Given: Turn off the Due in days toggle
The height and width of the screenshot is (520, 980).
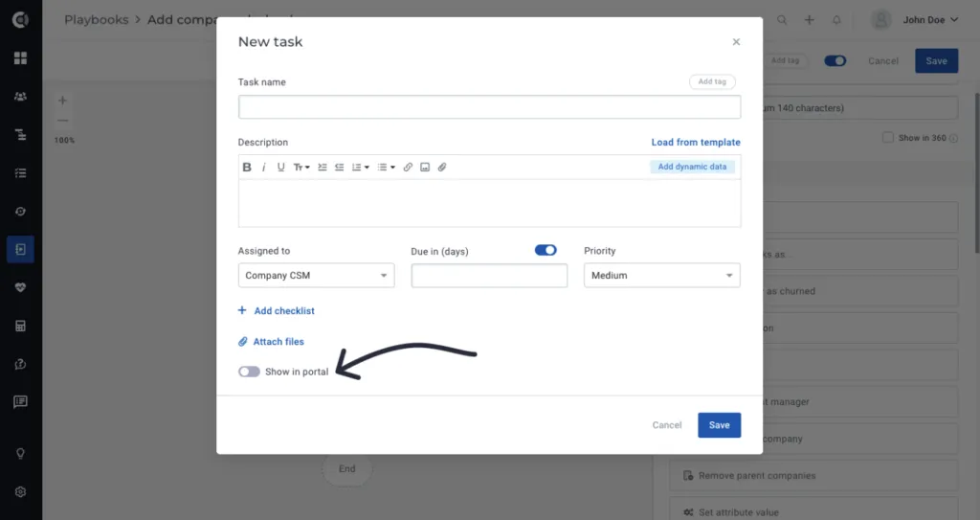Looking at the screenshot, I should [546, 250].
